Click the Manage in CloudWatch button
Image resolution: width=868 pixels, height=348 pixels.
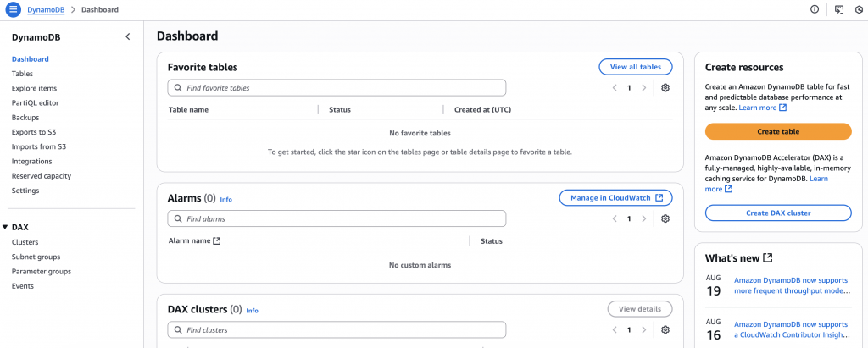(x=615, y=197)
